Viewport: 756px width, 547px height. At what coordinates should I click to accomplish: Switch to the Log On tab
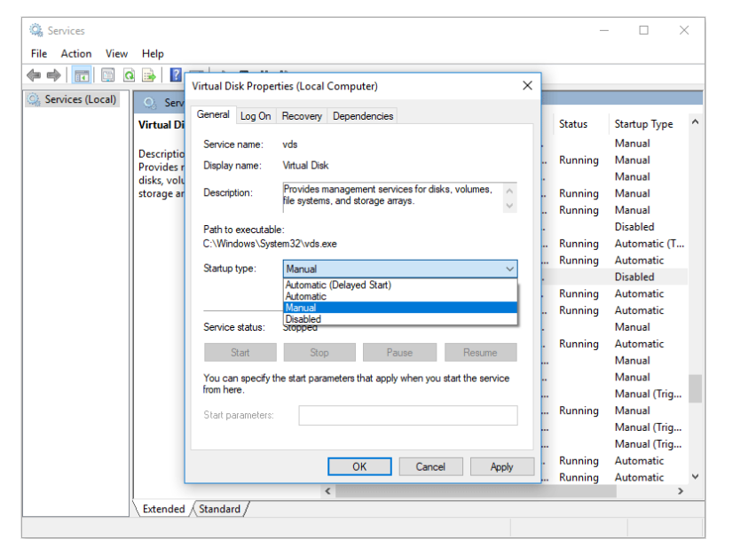pyautogui.click(x=256, y=116)
